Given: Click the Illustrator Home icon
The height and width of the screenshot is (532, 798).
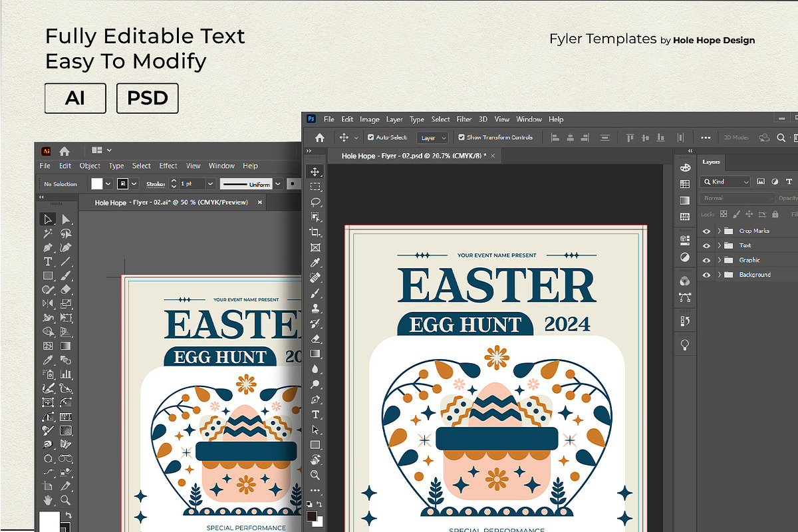Looking at the screenshot, I should tap(65, 151).
